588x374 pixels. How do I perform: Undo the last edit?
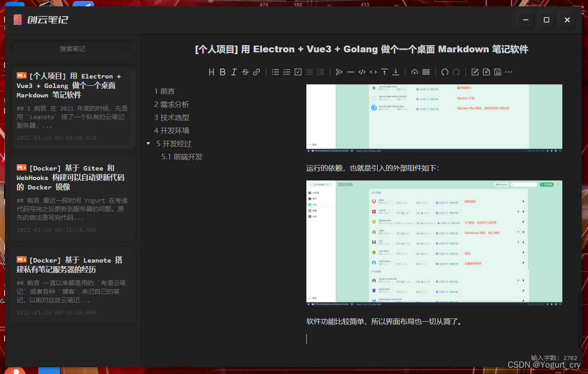445,72
